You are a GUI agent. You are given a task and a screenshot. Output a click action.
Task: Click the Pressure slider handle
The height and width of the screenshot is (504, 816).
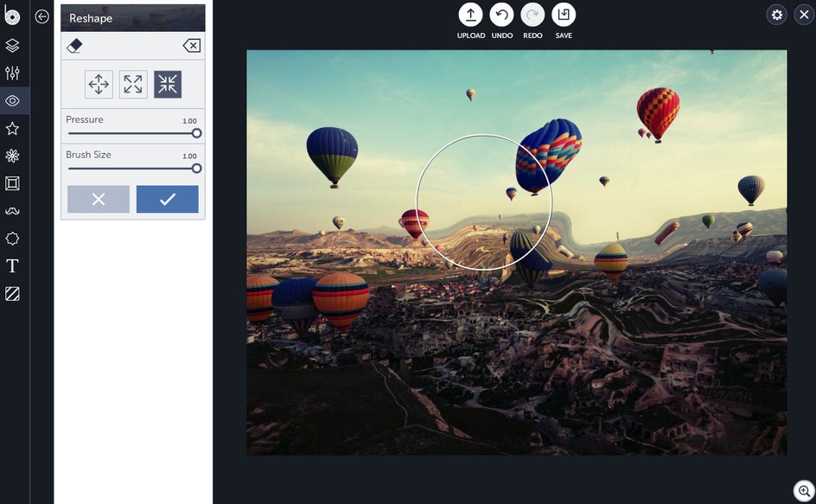[x=196, y=133]
